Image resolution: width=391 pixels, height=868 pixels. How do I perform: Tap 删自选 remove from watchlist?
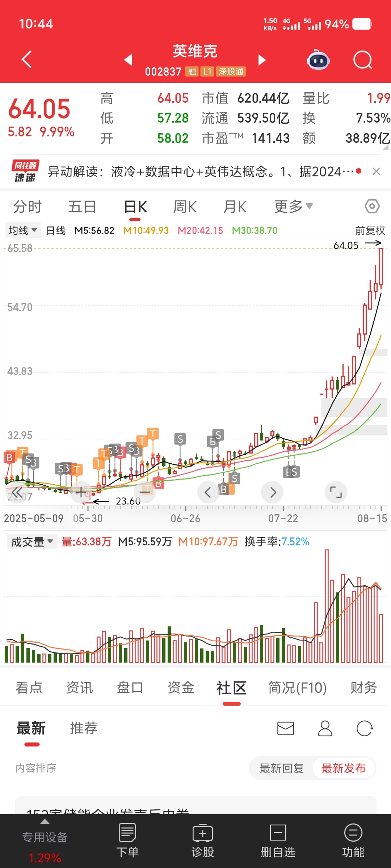click(278, 841)
